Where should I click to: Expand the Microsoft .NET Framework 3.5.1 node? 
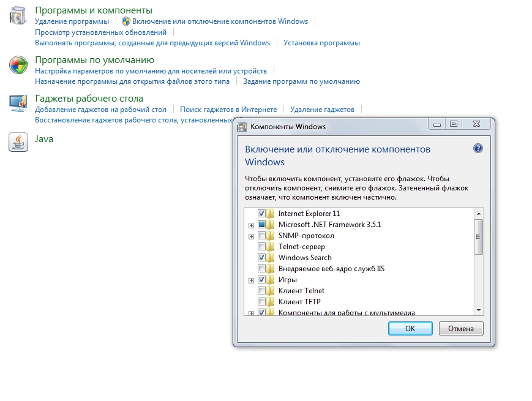point(251,226)
